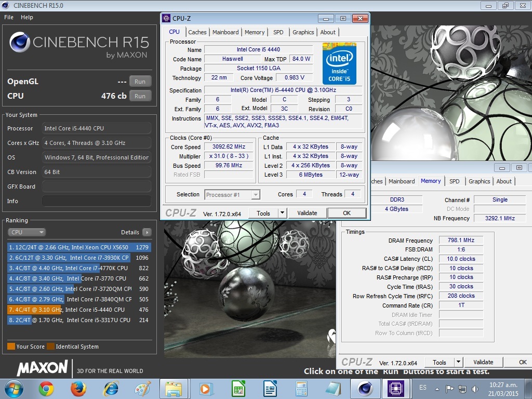Select Graphics tab in rear CPU-Z window
The height and width of the screenshot is (399, 532).
[479, 181]
